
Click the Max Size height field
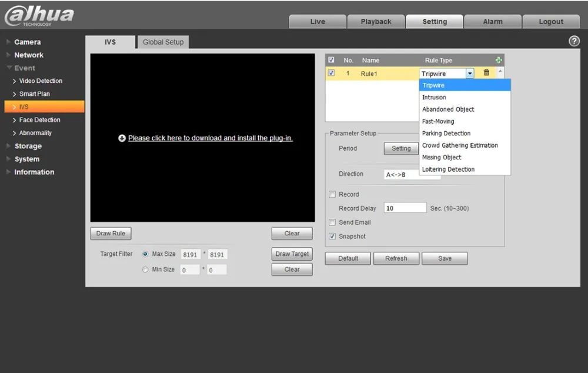(218, 254)
